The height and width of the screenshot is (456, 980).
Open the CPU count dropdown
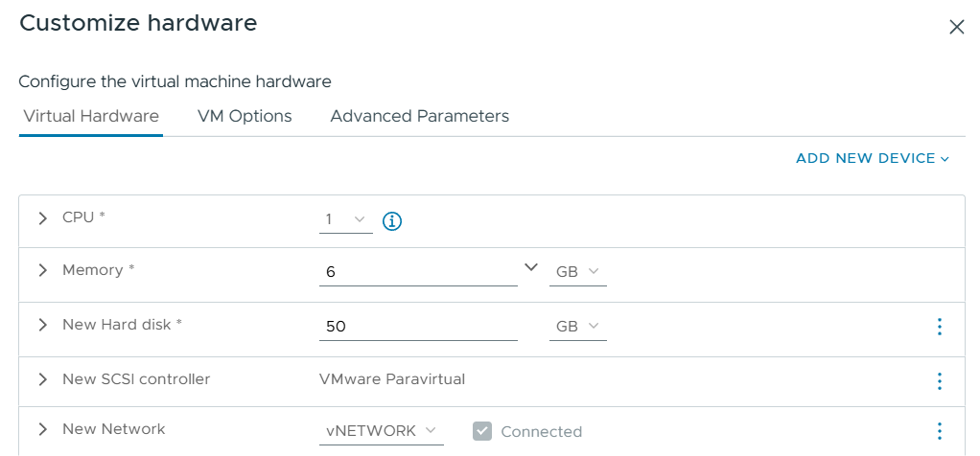(x=345, y=220)
